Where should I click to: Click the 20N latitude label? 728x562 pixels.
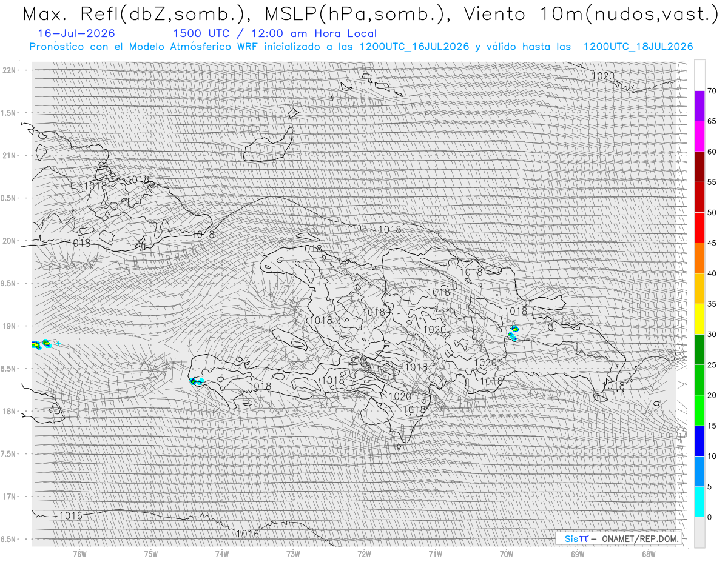click(x=10, y=241)
